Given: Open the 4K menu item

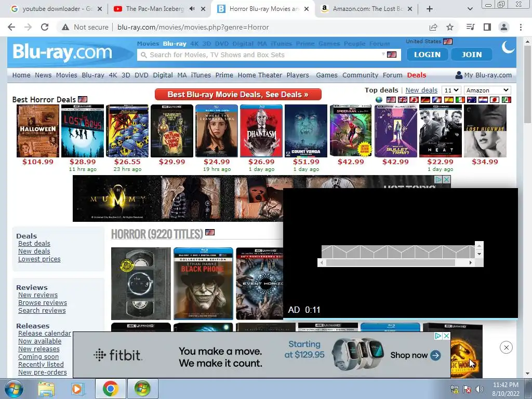Looking at the screenshot, I should [113, 75].
